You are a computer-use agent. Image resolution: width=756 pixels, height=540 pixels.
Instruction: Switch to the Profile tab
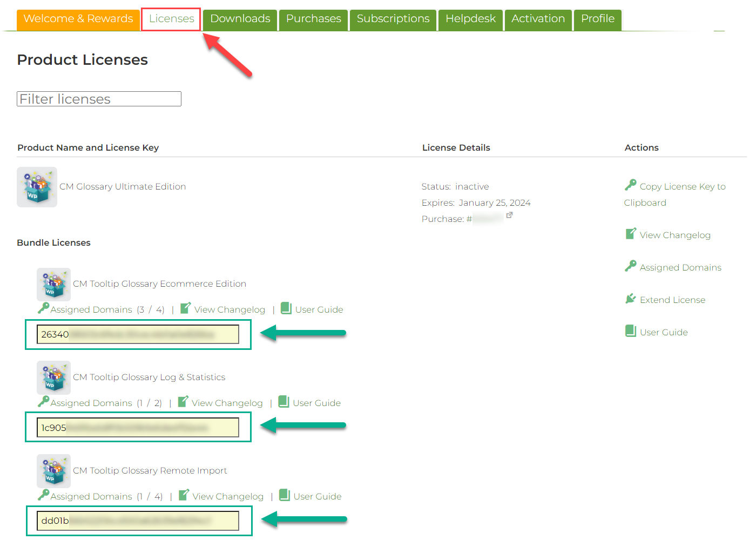(x=598, y=19)
